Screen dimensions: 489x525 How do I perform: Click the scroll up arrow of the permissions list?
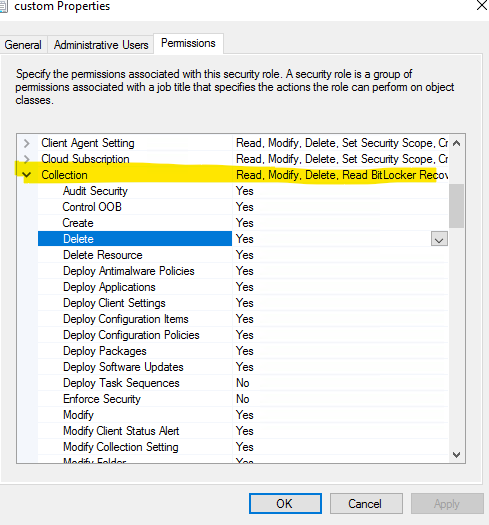pos(456,143)
